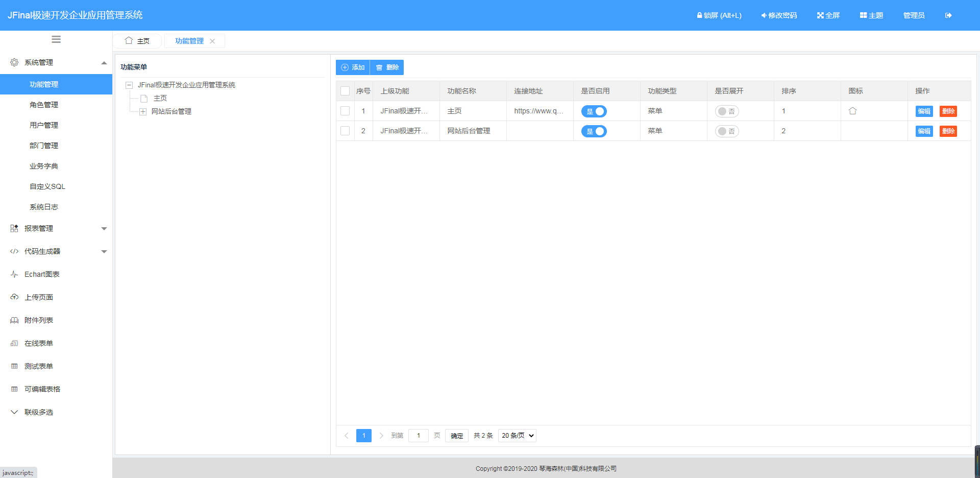Toggle 是否启用 switch for 主页 row
Screen dimensions: 980x478
point(594,111)
